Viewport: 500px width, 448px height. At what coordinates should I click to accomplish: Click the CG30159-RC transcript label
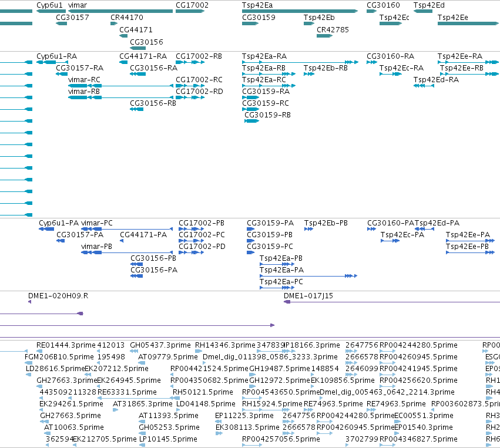tap(266, 103)
